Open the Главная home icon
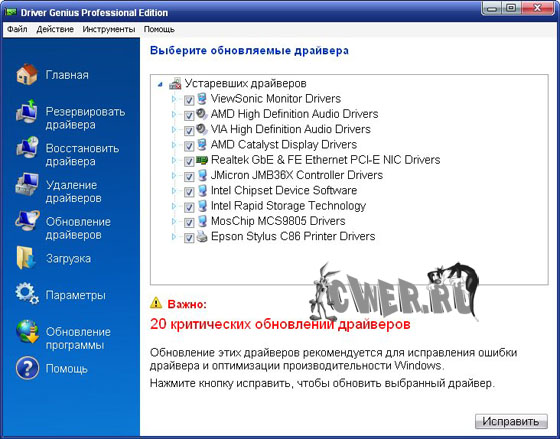Image resolution: width=560 pixels, height=439 pixels. (27, 74)
